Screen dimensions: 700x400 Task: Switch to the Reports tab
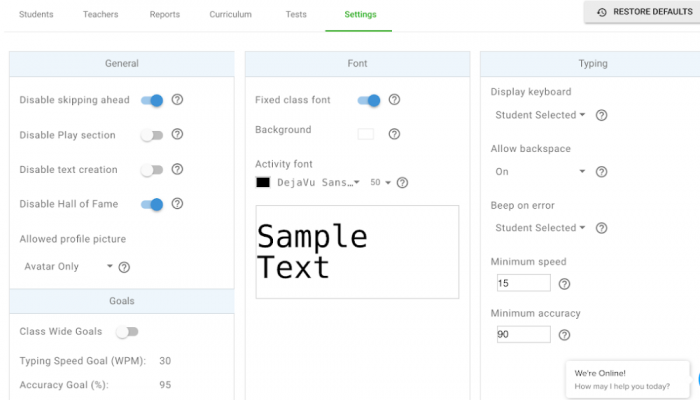pos(165,14)
